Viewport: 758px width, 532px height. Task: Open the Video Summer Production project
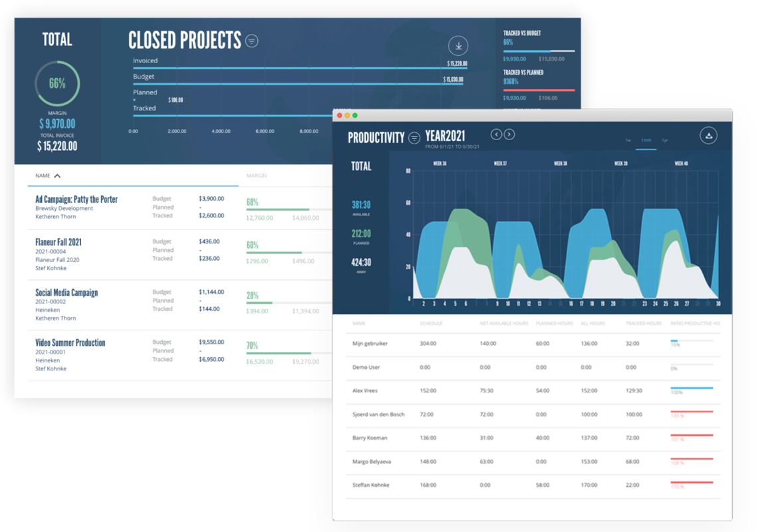(x=70, y=343)
